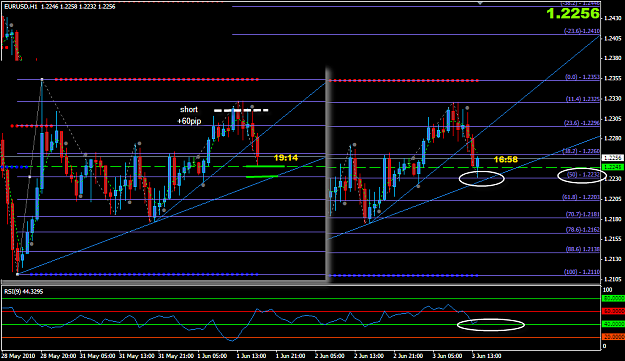
Task: Click the 1.2305 price axis value
Action: pos(613,119)
